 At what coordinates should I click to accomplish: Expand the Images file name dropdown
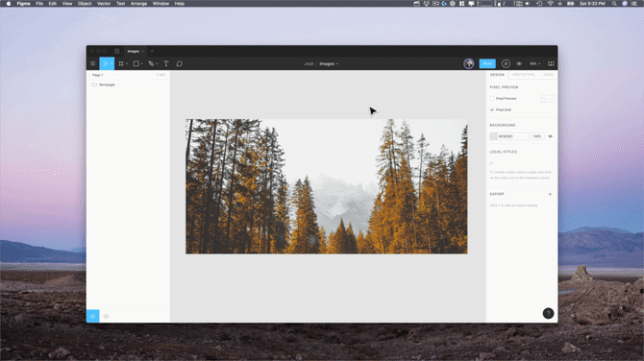pyautogui.click(x=329, y=63)
